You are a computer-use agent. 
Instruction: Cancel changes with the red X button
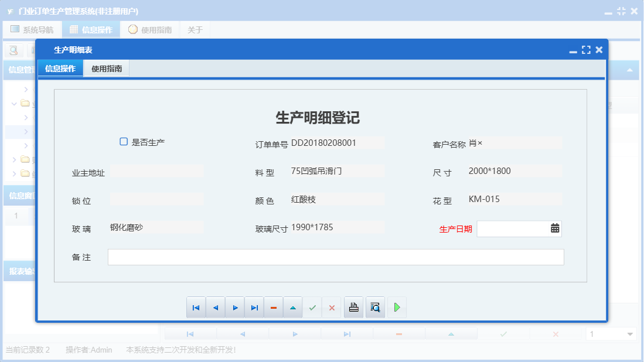coord(332,307)
